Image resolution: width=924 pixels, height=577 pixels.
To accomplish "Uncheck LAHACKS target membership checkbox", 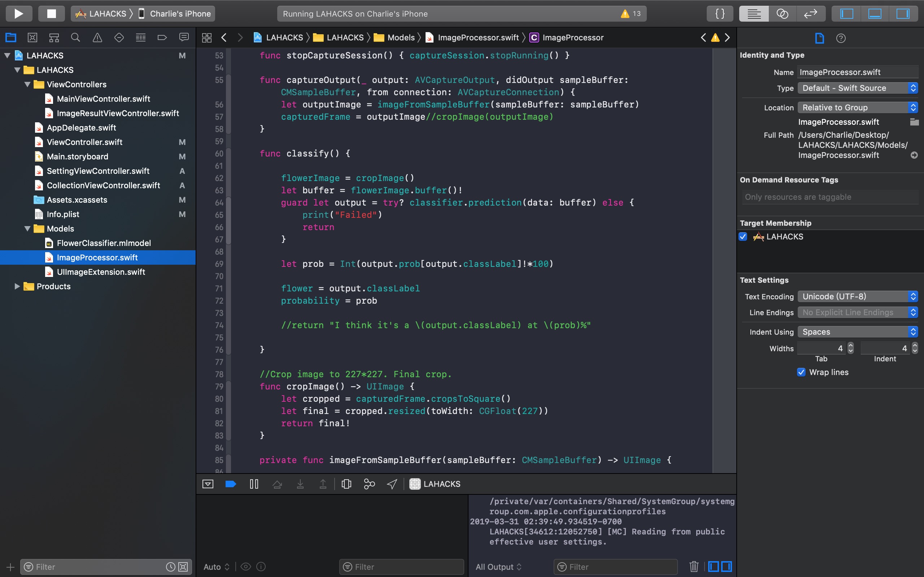I will pyautogui.click(x=743, y=237).
